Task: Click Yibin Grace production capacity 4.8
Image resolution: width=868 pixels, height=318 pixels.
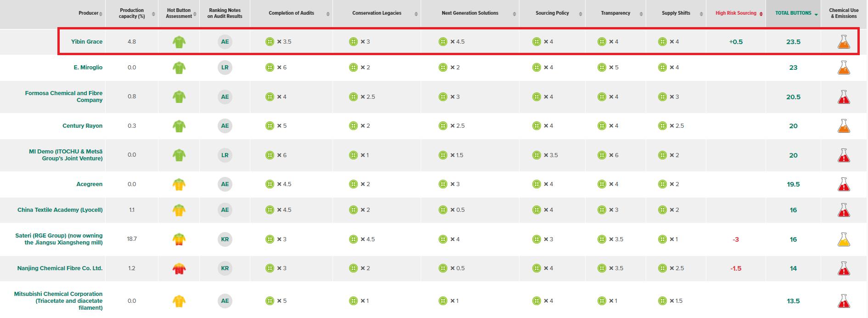Action: tap(132, 42)
